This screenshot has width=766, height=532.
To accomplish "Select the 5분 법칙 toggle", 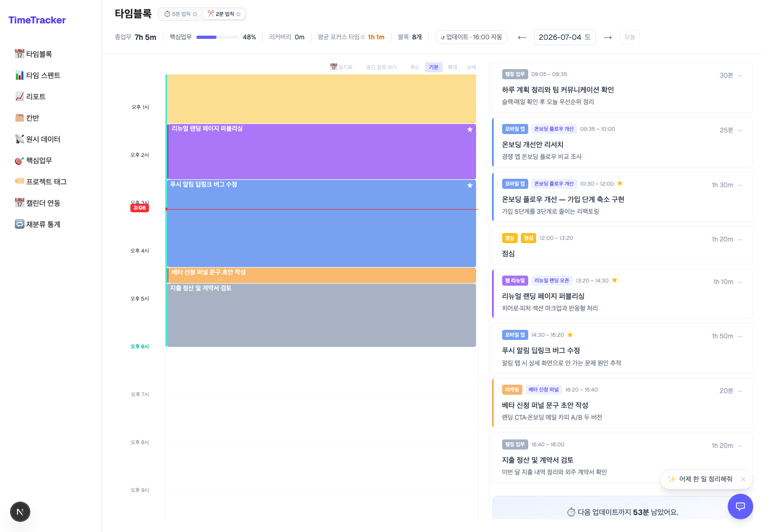I will (x=180, y=14).
